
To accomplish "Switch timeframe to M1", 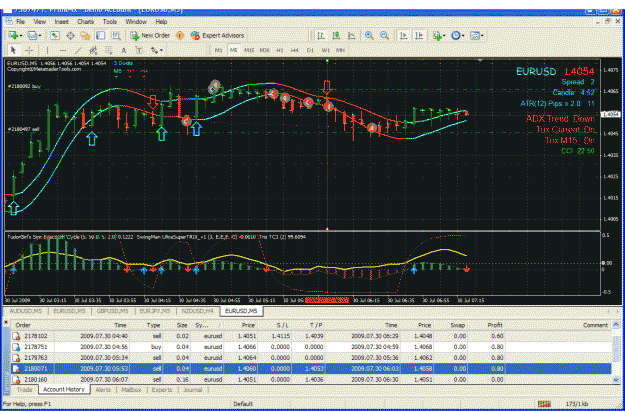I will (218, 50).
